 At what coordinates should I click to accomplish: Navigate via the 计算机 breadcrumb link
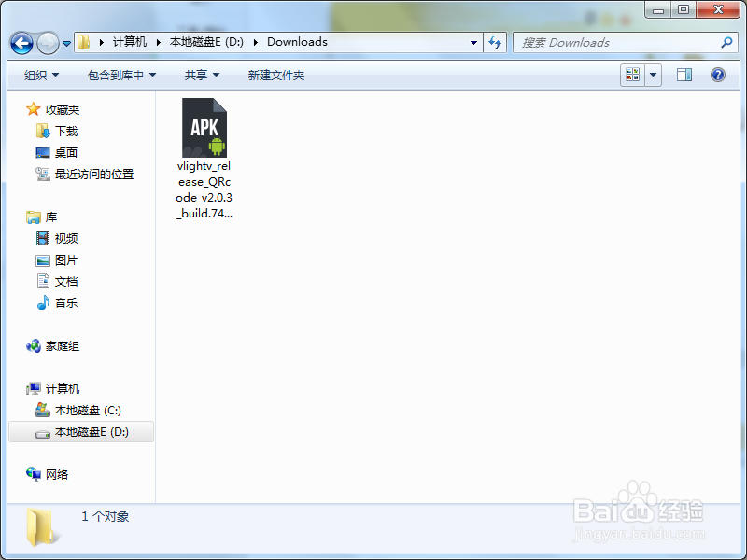pyautogui.click(x=131, y=42)
